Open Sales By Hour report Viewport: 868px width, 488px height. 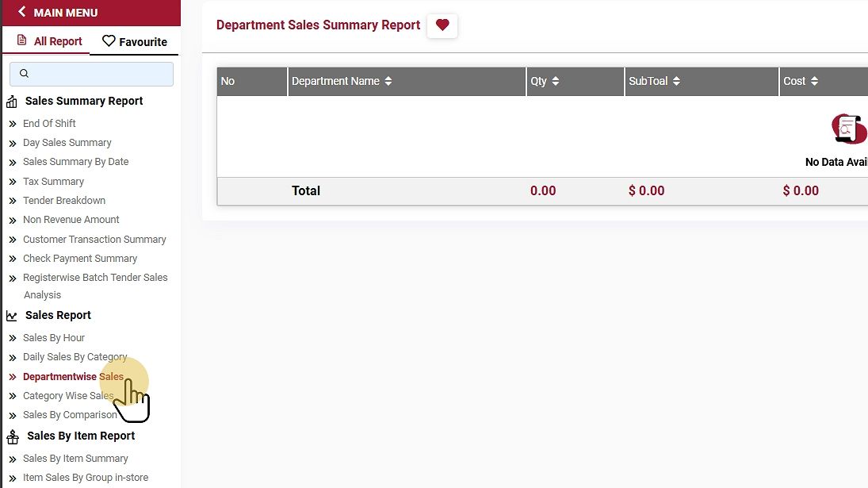pos(54,338)
